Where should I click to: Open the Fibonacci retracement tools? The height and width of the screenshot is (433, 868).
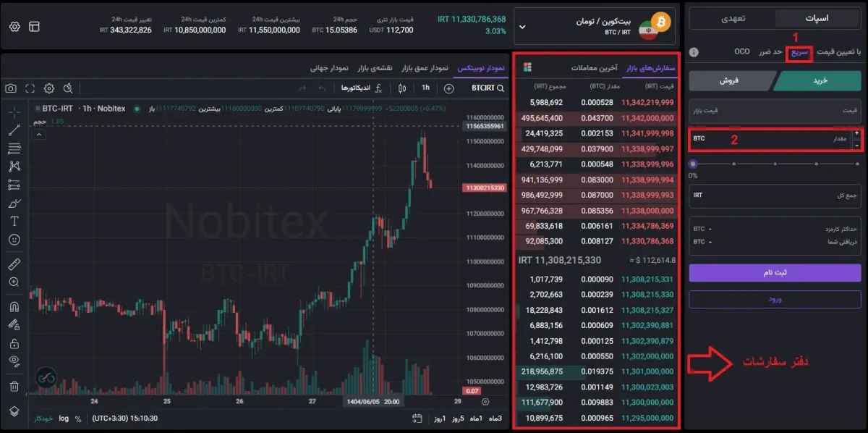point(14,148)
